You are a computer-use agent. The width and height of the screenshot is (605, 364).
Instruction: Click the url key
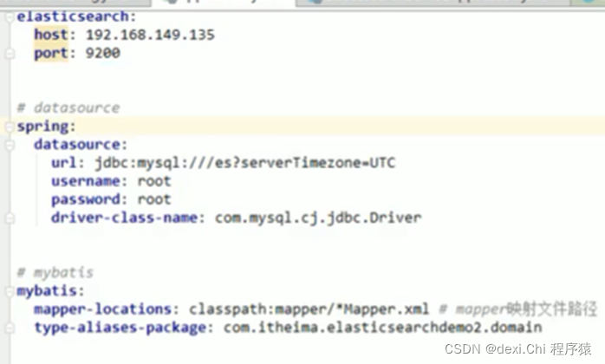[63, 163]
